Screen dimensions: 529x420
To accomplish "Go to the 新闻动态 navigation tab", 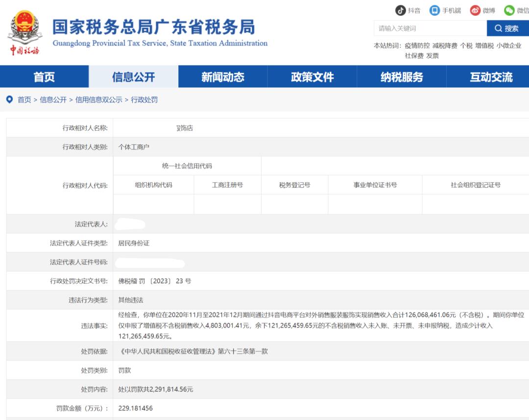I will (223, 77).
